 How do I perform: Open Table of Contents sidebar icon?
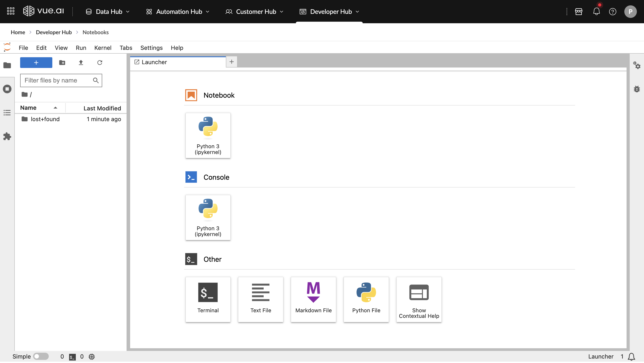click(x=7, y=113)
